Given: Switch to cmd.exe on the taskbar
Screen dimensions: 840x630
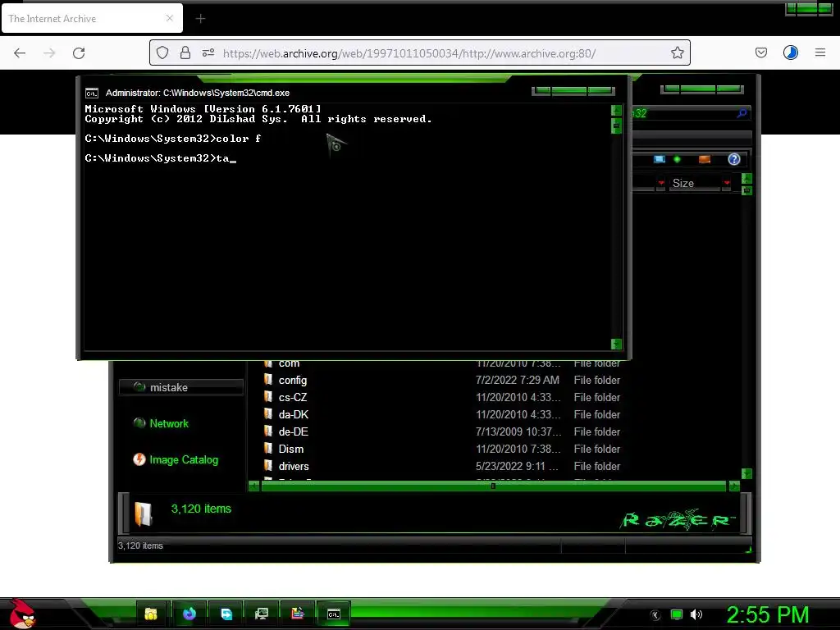Looking at the screenshot, I should tap(333, 614).
